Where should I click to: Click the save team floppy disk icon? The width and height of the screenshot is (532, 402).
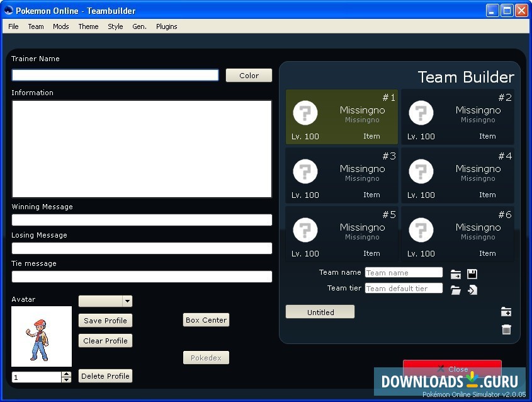pyautogui.click(x=472, y=273)
